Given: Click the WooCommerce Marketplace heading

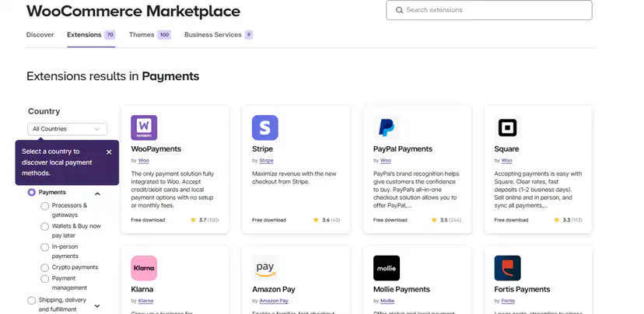Looking at the screenshot, I should (x=134, y=11).
